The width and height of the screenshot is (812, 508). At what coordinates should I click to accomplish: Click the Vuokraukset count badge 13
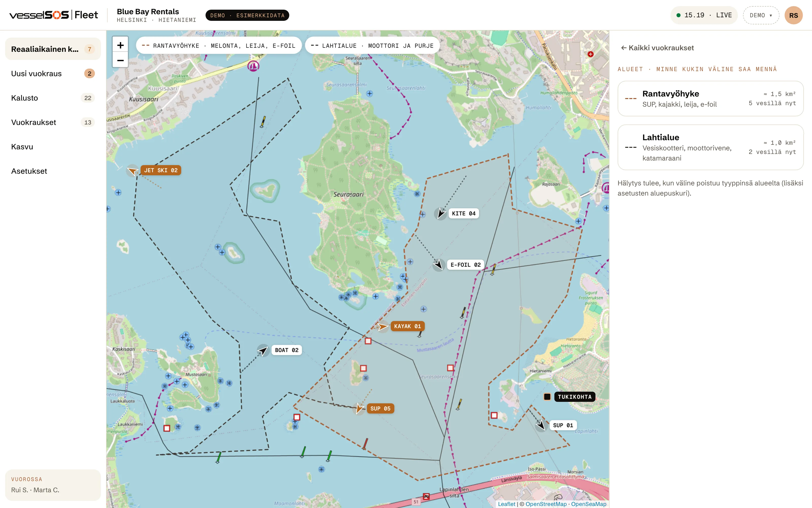point(88,122)
